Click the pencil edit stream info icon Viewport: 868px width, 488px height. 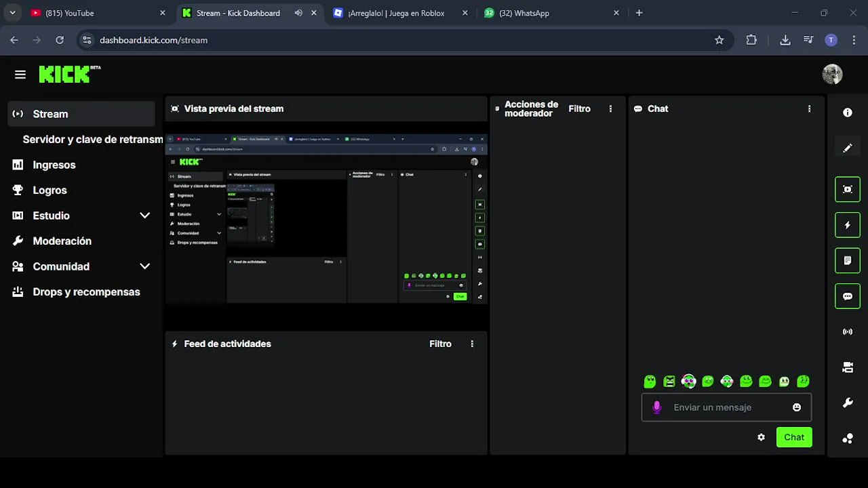(848, 148)
